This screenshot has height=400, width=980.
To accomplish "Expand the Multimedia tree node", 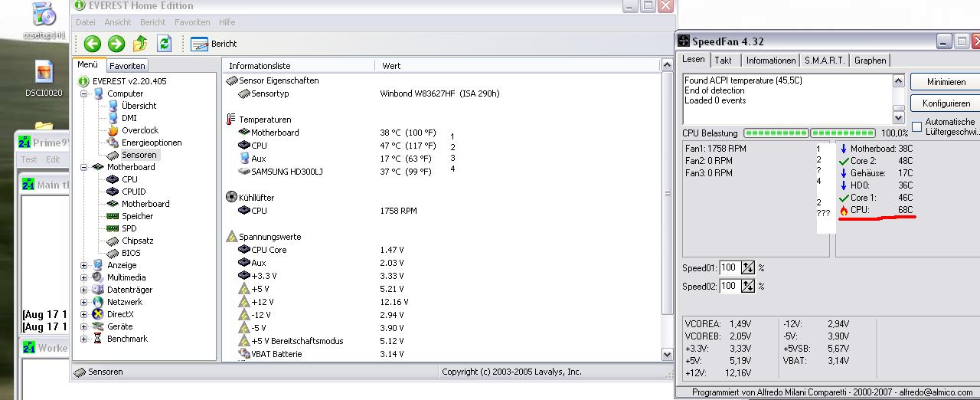I will (84, 277).
